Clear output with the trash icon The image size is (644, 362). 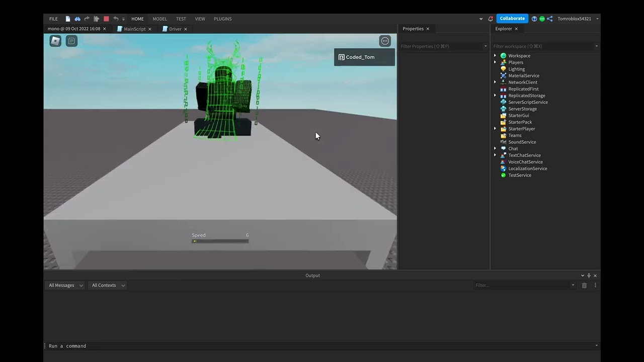(584, 285)
